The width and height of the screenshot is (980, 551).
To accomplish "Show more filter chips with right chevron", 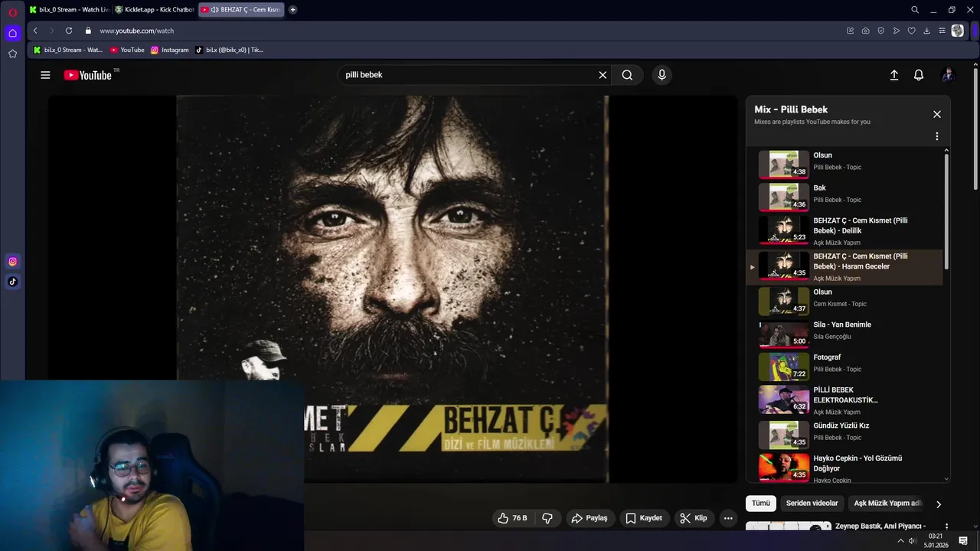I will coord(939,504).
